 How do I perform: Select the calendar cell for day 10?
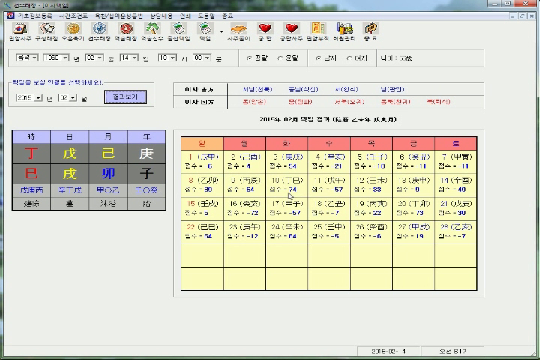(x=287, y=185)
